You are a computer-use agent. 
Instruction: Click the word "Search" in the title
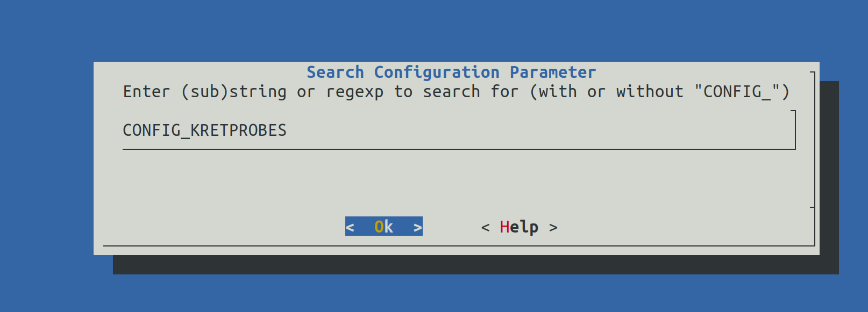(335, 72)
